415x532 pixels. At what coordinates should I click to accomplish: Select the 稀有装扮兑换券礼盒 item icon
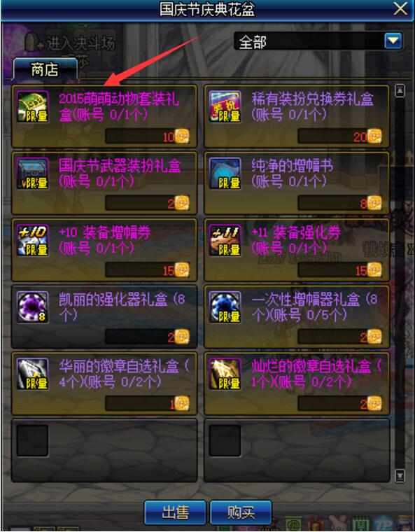(225, 106)
